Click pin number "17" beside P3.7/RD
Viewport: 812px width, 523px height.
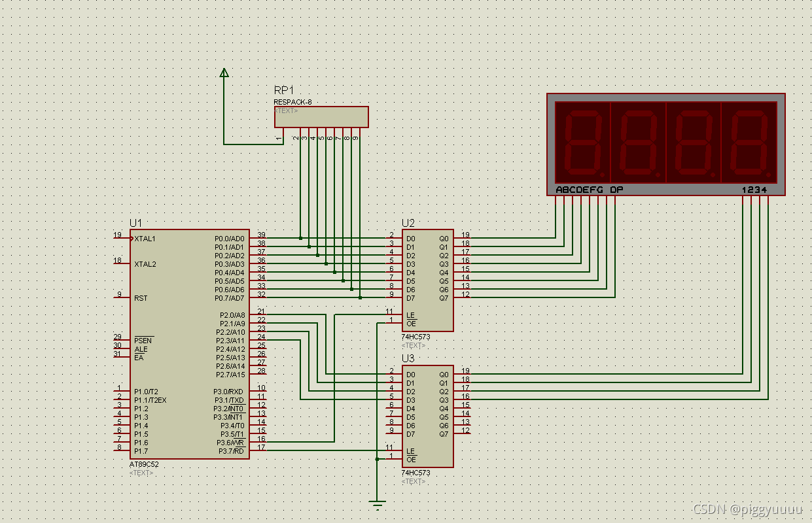click(261, 447)
